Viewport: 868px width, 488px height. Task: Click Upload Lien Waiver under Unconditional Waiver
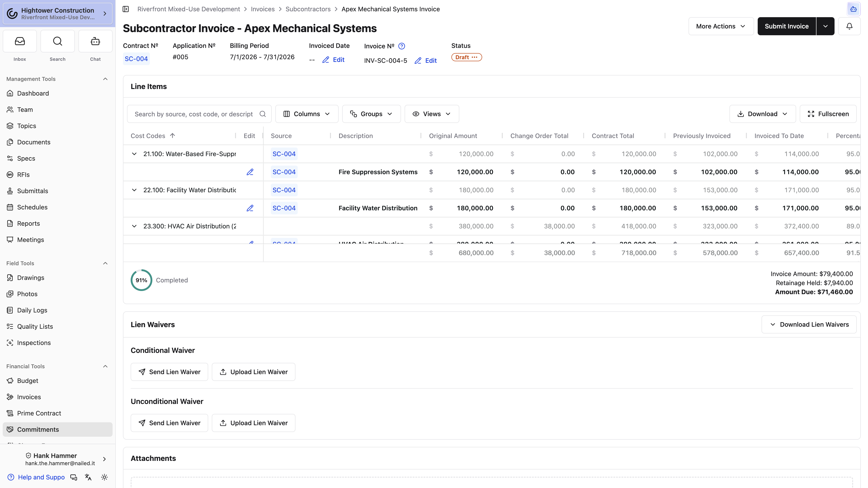pyautogui.click(x=253, y=423)
